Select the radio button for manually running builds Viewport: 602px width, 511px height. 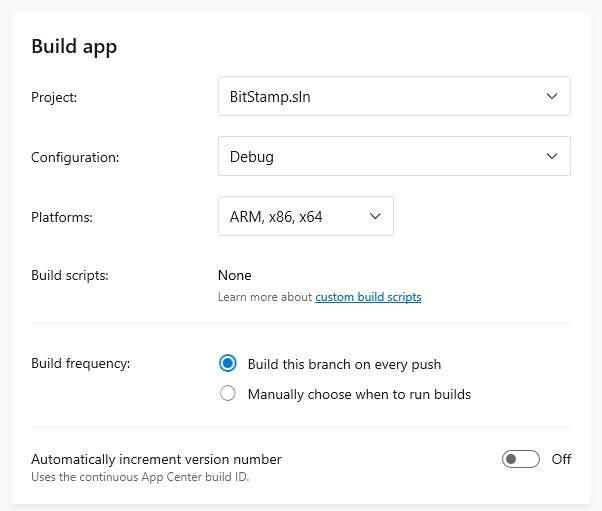click(x=228, y=394)
